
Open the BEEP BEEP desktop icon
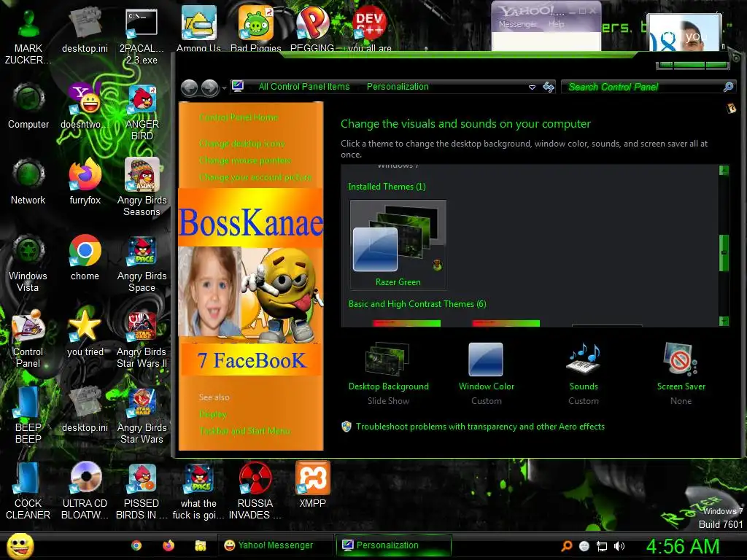coord(28,415)
